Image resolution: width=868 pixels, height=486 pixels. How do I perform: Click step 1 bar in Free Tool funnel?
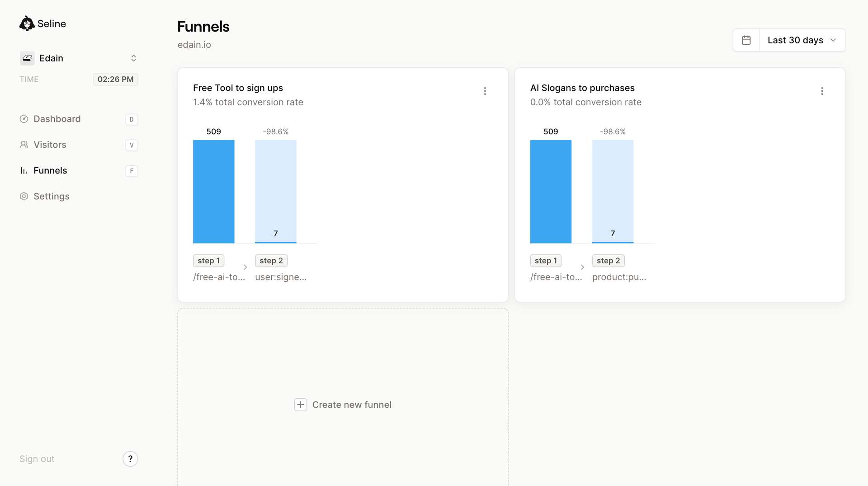[213, 192]
